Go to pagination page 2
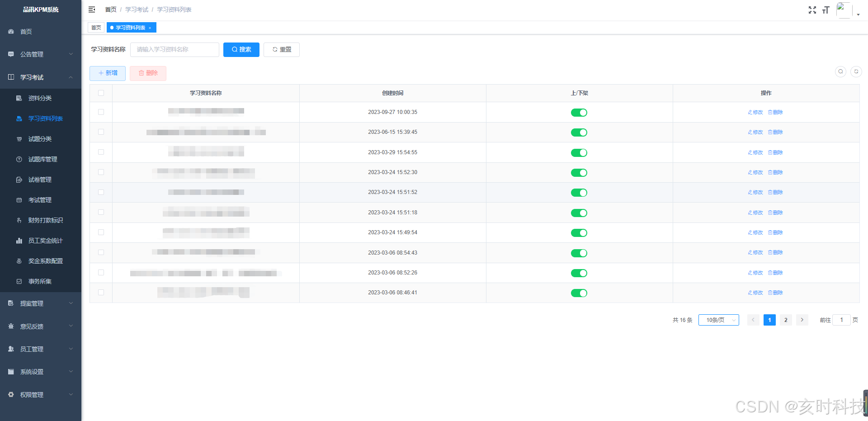This screenshot has width=868, height=421. point(786,320)
